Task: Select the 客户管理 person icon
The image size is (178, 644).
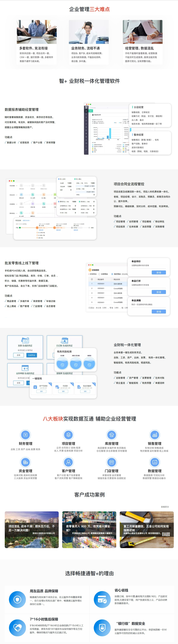Action: tap(68, 462)
